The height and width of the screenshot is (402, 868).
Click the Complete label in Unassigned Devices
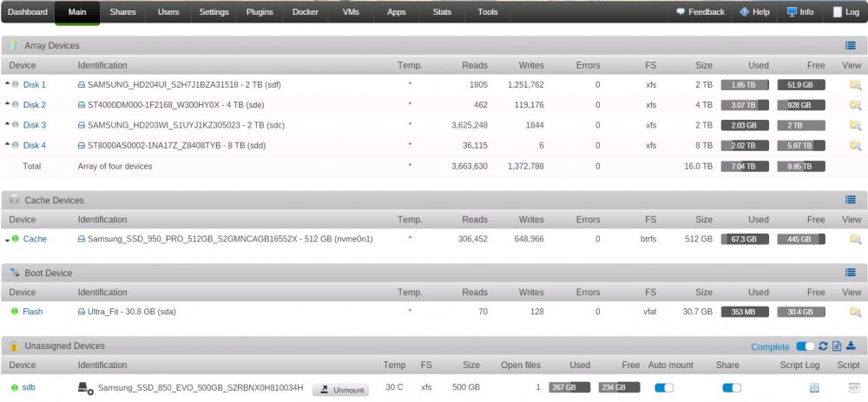click(x=770, y=346)
